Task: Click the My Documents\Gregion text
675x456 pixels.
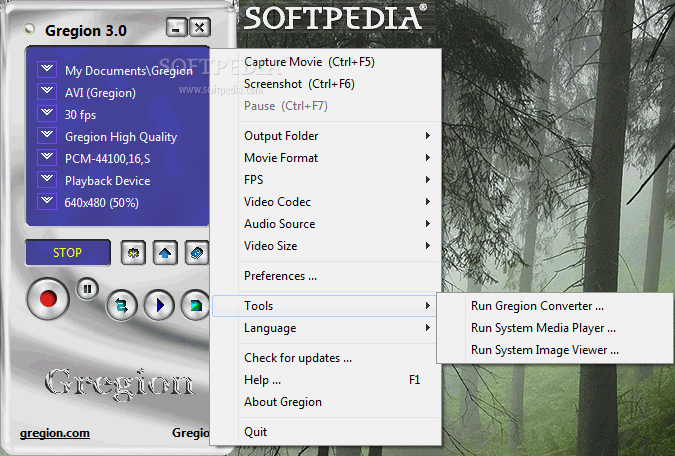Action: (x=129, y=71)
